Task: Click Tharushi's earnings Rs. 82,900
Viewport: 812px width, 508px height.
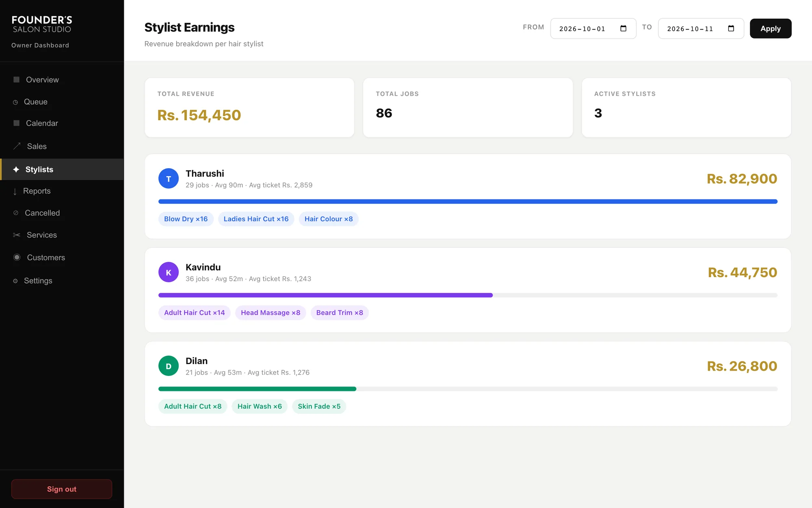Action: 742,179
